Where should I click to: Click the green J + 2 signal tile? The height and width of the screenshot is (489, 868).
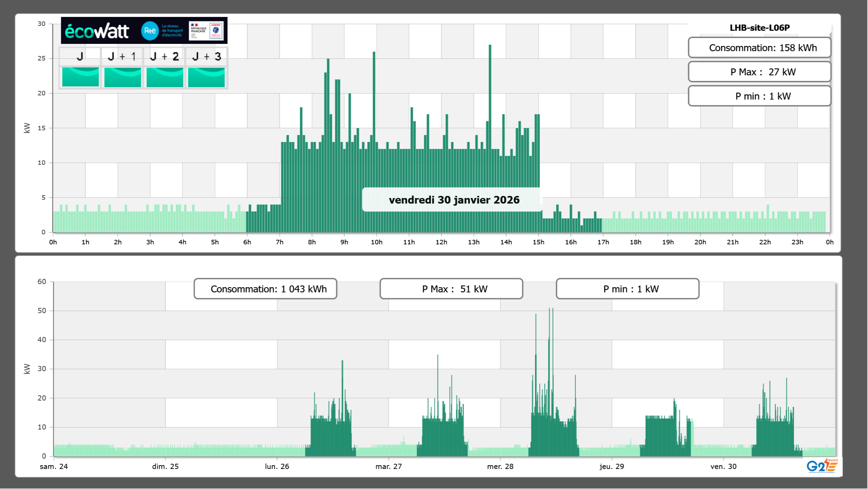[x=165, y=77]
